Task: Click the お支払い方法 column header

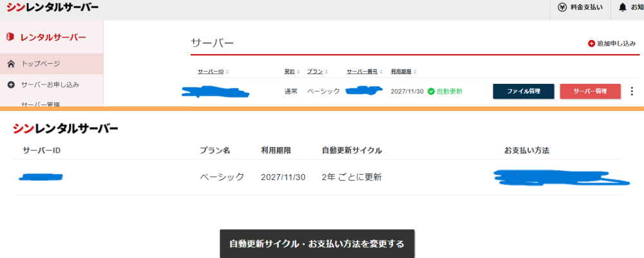Action: (x=527, y=150)
